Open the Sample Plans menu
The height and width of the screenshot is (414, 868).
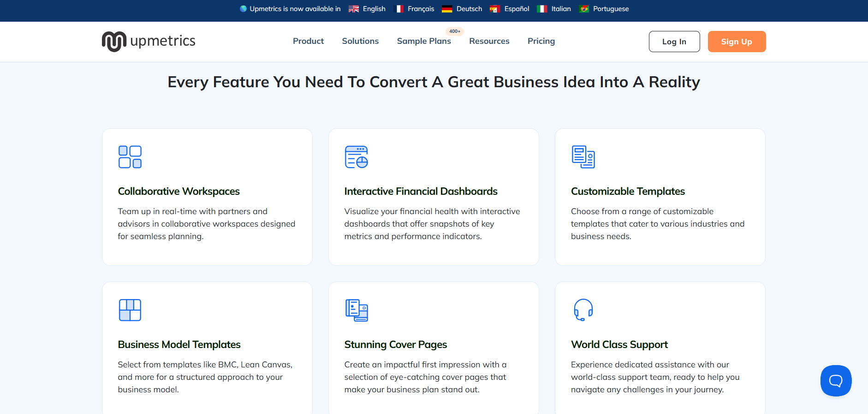point(424,41)
